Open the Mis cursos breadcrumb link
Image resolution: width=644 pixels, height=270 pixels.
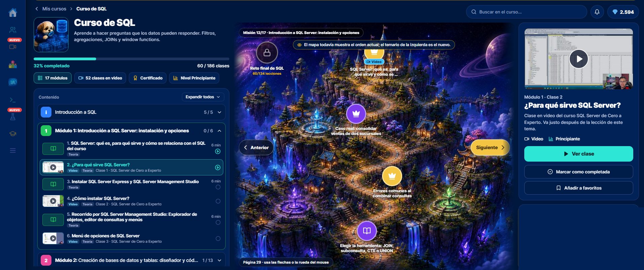[x=54, y=9]
